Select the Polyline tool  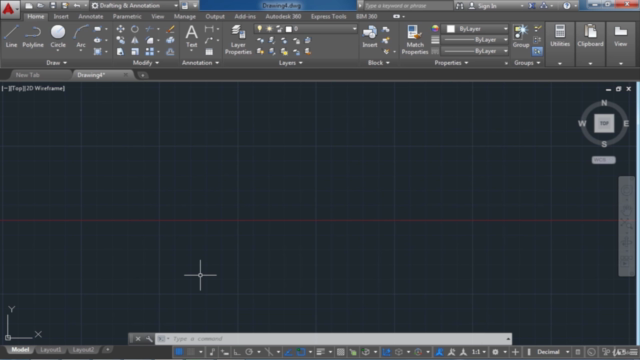click(x=33, y=36)
